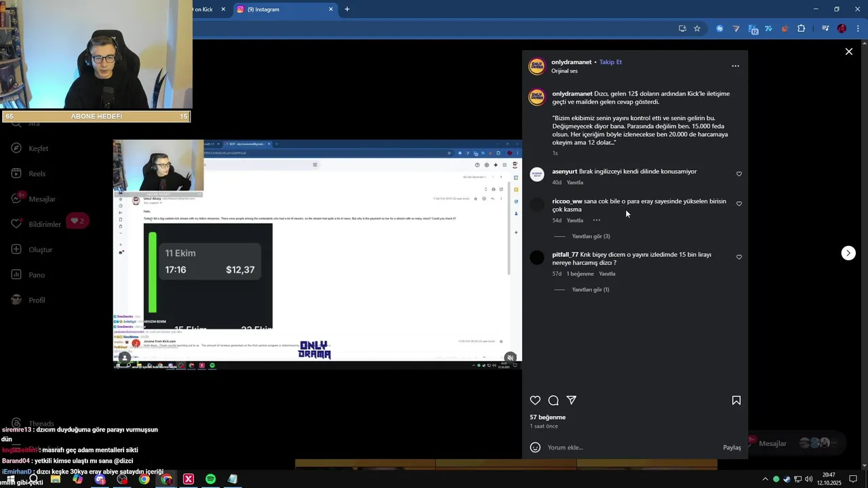The width and height of the screenshot is (868, 488).
Task: Open the '57 beğenme' likes list
Action: (547, 417)
